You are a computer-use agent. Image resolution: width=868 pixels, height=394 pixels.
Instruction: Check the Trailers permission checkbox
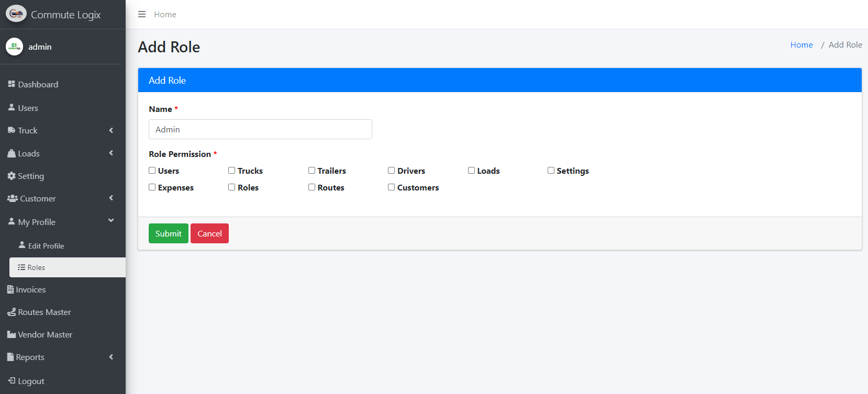click(x=311, y=171)
